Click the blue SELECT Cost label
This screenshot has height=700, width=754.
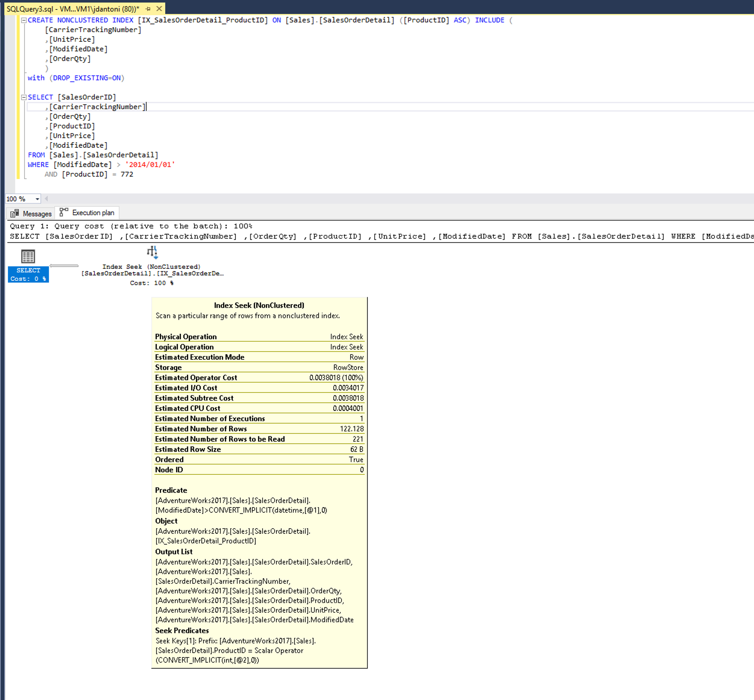pos(28,274)
